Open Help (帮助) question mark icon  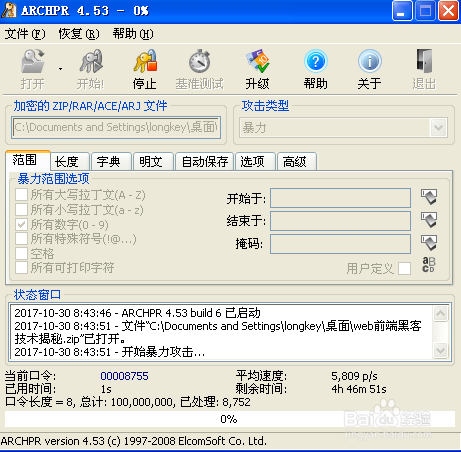tap(315, 61)
